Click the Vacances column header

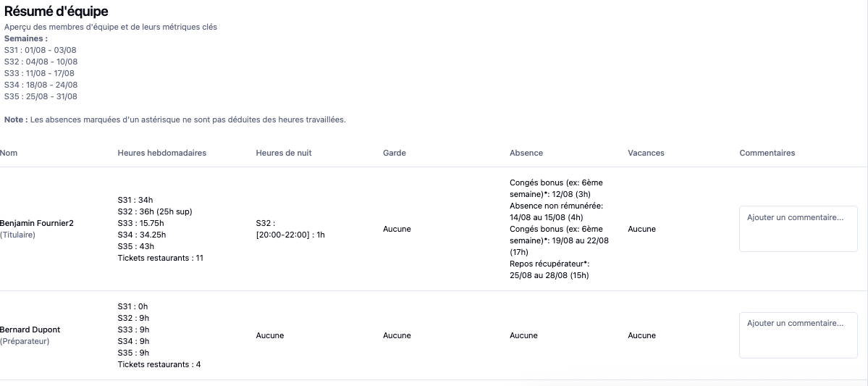[646, 153]
